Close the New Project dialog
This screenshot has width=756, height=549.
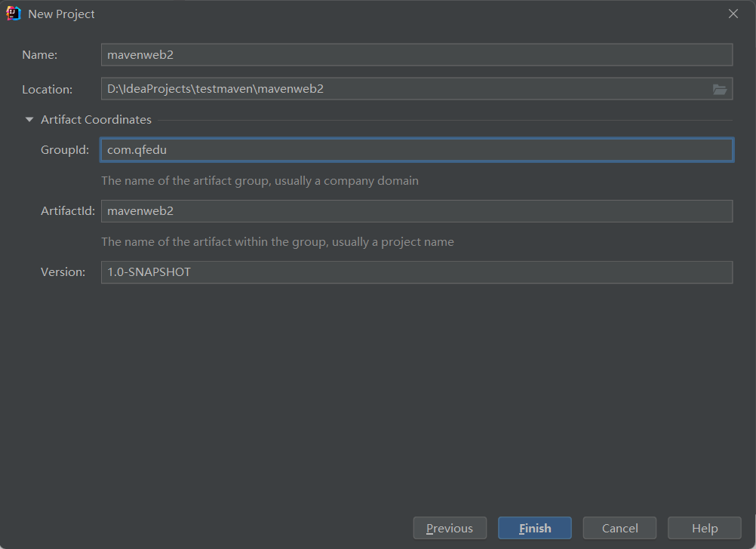733,14
